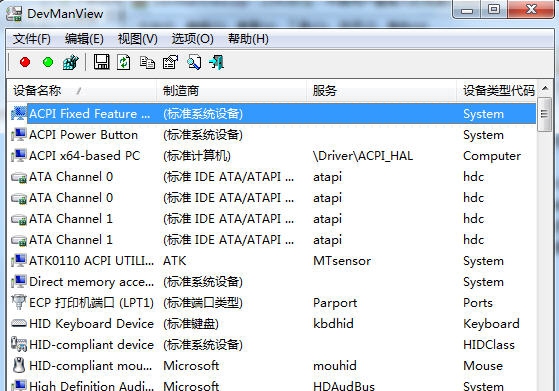Click the DevManView icon in title bar
Image resolution: width=559 pixels, height=391 pixels.
pos(14,14)
